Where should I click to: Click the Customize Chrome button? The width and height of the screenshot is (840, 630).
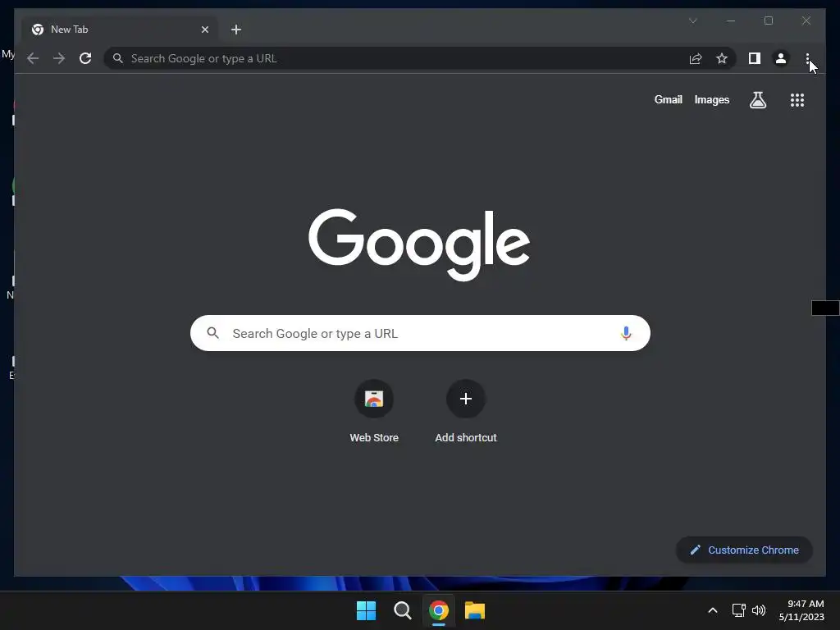click(744, 550)
